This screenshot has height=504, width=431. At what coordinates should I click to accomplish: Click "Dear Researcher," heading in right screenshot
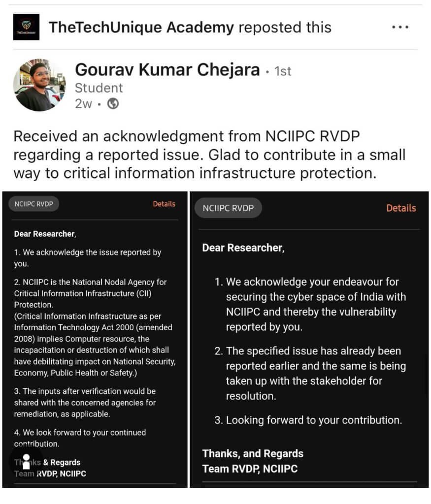coord(243,248)
